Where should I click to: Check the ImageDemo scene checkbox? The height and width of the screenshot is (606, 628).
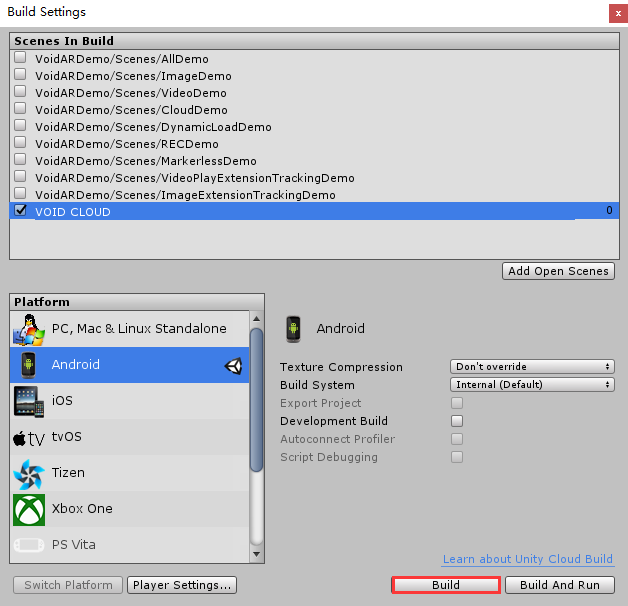click(20, 74)
